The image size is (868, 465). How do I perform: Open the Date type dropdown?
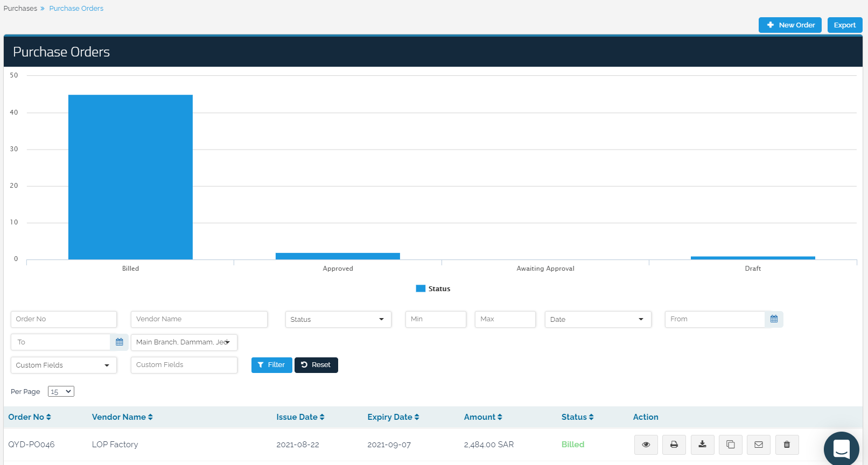pyautogui.click(x=597, y=319)
